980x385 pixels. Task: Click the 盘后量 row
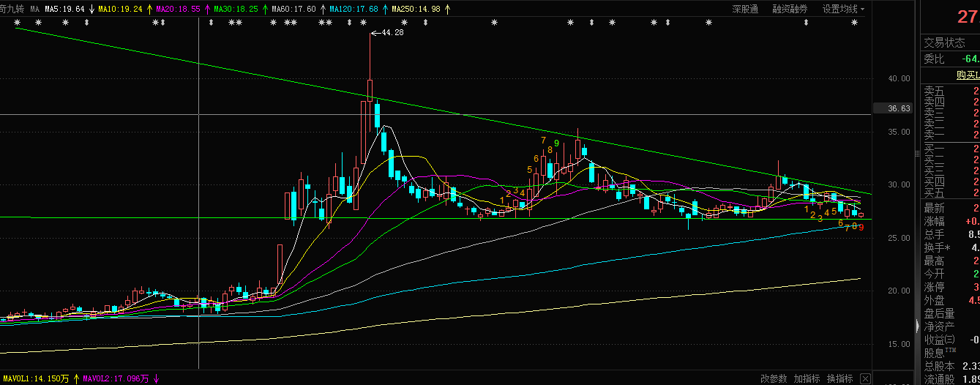coord(950,313)
